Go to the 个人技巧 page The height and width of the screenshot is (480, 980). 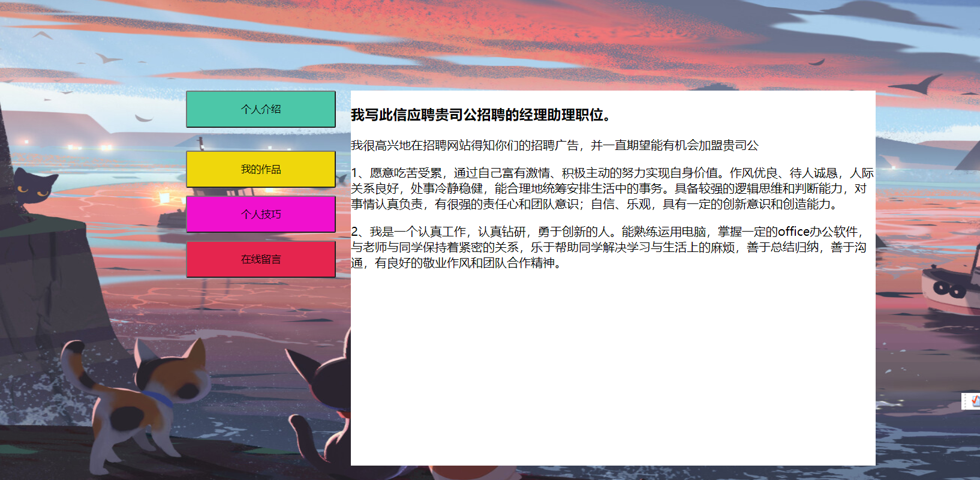(x=261, y=214)
